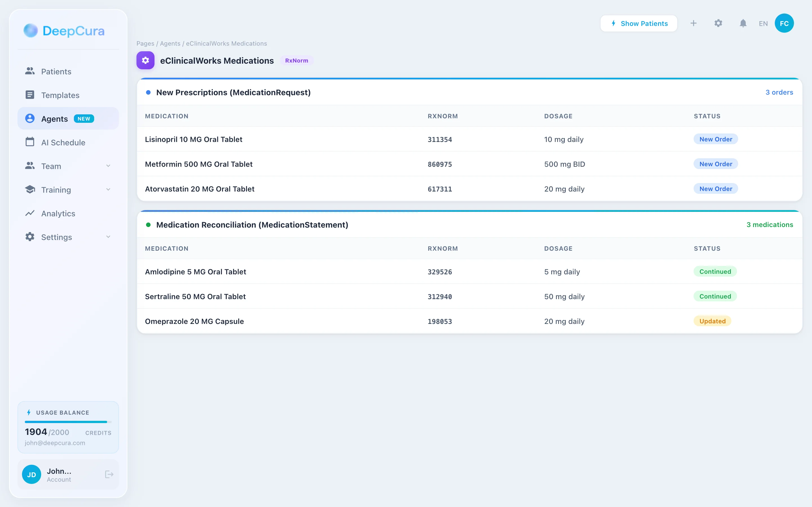The image size is (812, 507).
Task: Click the Show Patients button
Action: (639, 23)
